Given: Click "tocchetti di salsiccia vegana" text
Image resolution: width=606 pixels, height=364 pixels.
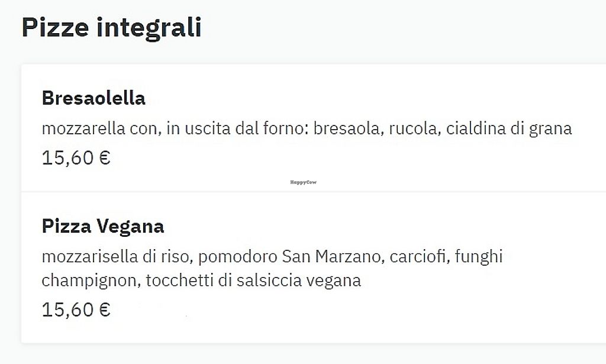Looking at the screenshot, I should pyautogui.click(x=253, y=279).
